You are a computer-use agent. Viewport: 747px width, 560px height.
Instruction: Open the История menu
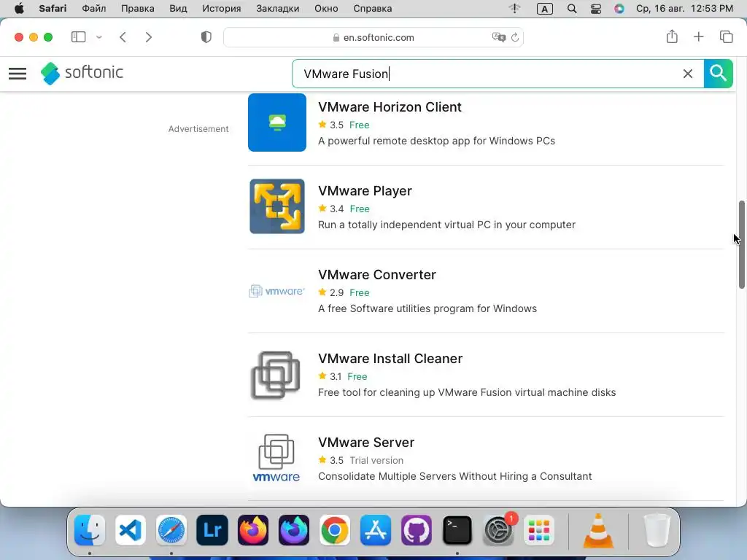point(222,9)
